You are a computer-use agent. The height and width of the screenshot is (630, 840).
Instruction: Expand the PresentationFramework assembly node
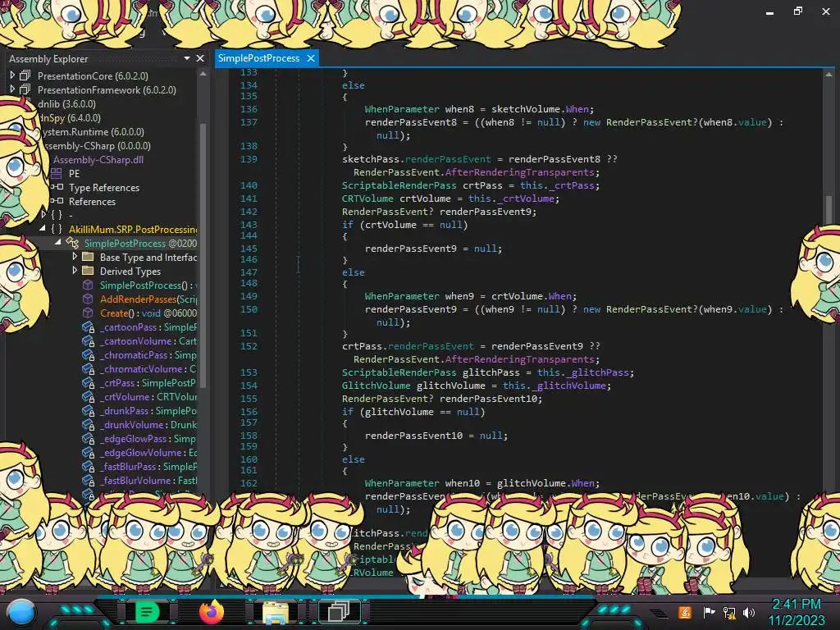(12, 89)
